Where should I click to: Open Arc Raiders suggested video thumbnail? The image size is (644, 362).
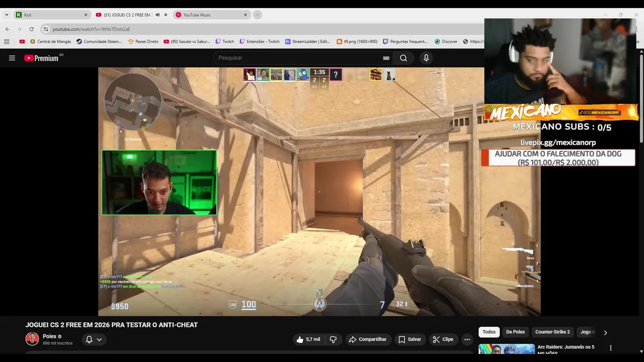click(507, 349)
